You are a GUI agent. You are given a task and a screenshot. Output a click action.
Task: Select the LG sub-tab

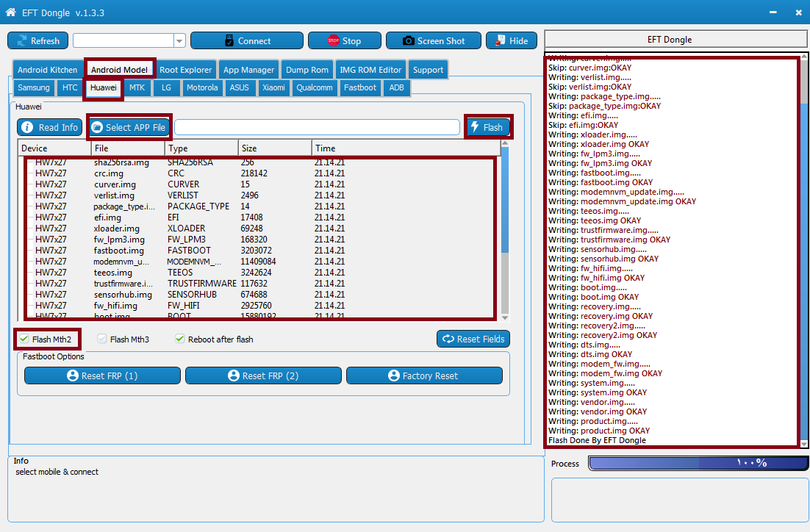pyautogui.click(x=166, y=87)
